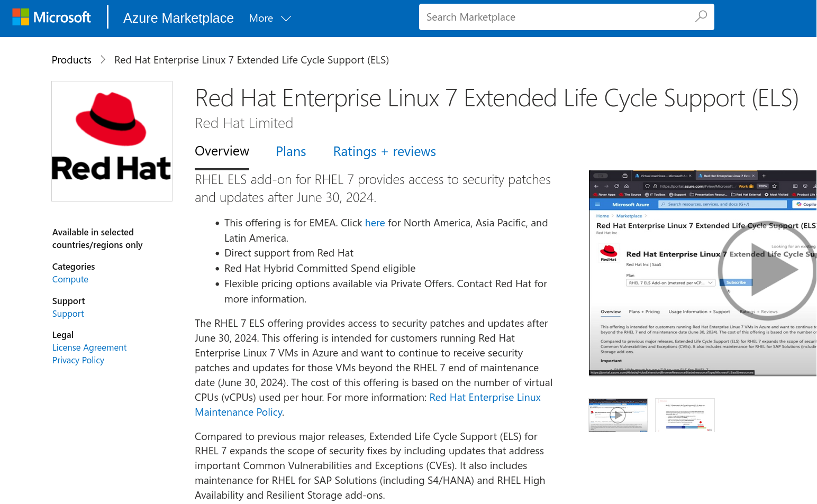Click 'Red Hat Hybrid Committed Spend eligible' bullet
Viewport: 817px width, 504px height.
coord(320,268)
